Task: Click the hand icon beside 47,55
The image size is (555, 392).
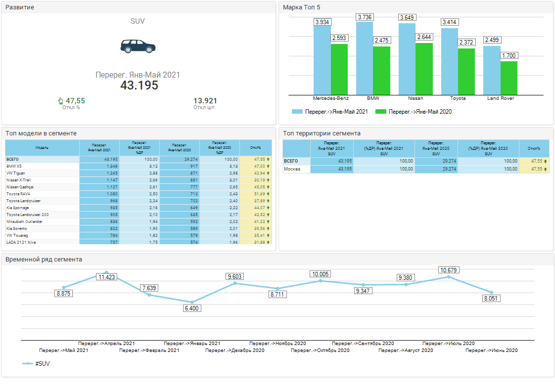Action: click(x=61, y=101)
